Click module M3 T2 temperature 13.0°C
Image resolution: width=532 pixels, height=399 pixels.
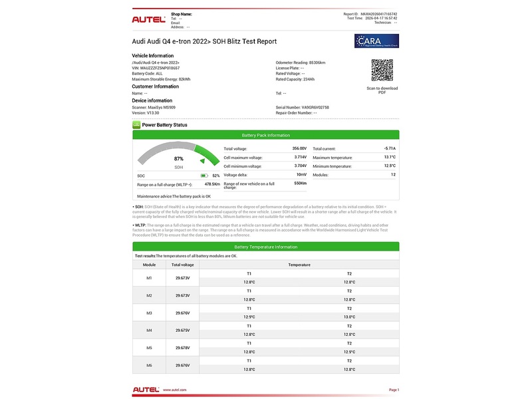coord(350,317)
